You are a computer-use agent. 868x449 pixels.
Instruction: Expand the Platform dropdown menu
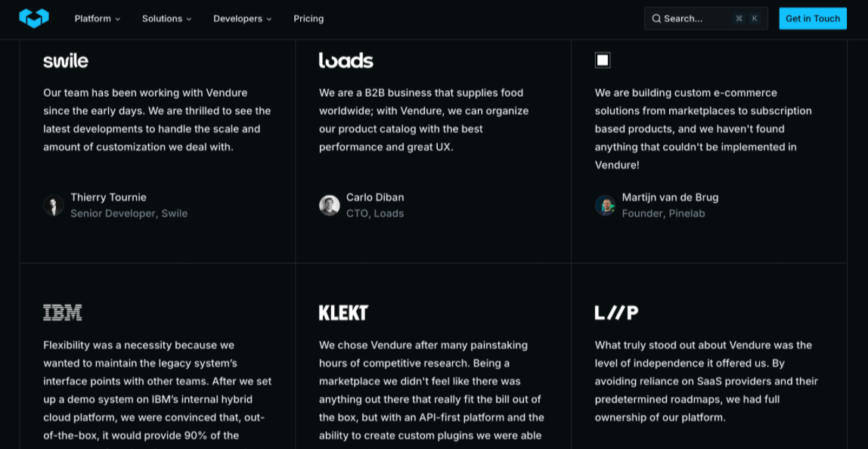click(98, 19)
